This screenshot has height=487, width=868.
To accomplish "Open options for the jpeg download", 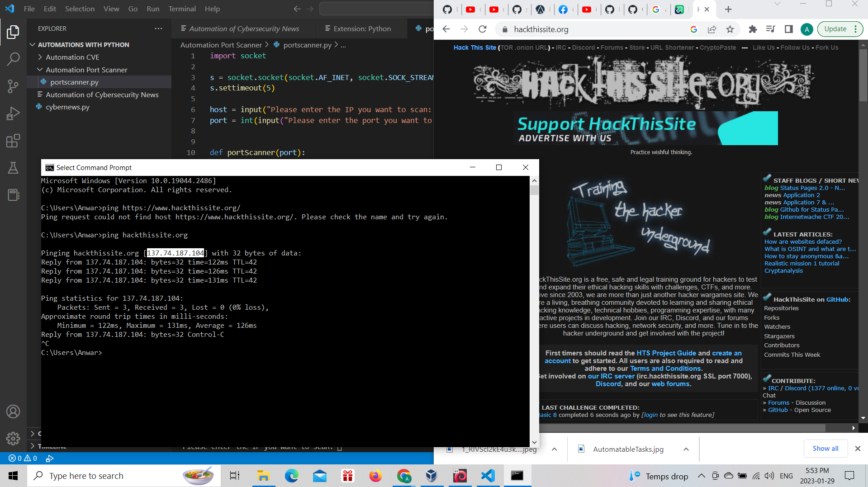I will 554,449.
